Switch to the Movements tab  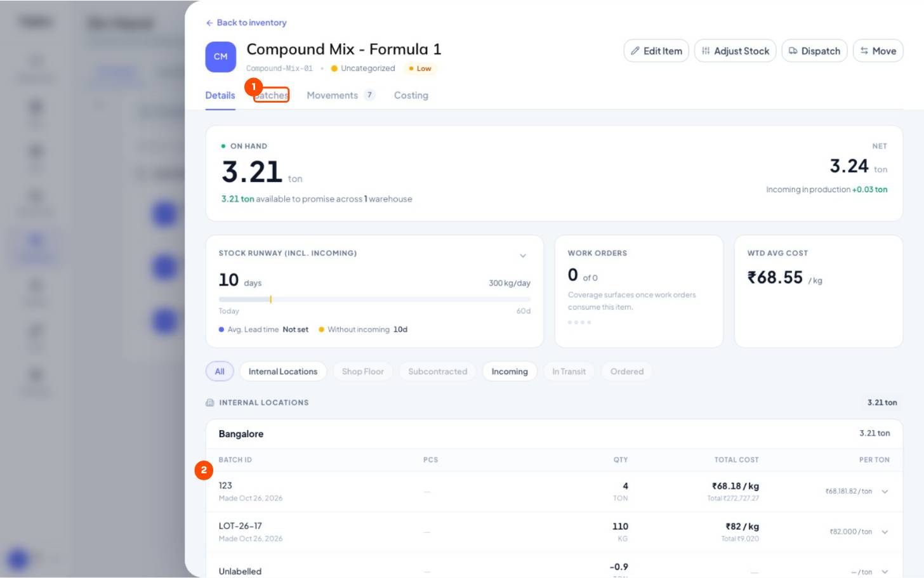coord(341,95)
